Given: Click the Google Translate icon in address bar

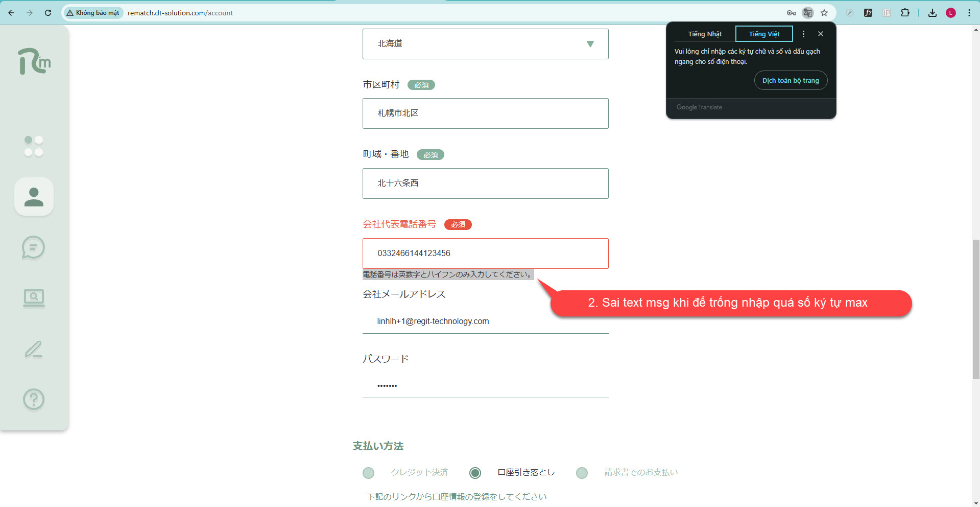Looking at the screenshot, I should tap(807, 13).
